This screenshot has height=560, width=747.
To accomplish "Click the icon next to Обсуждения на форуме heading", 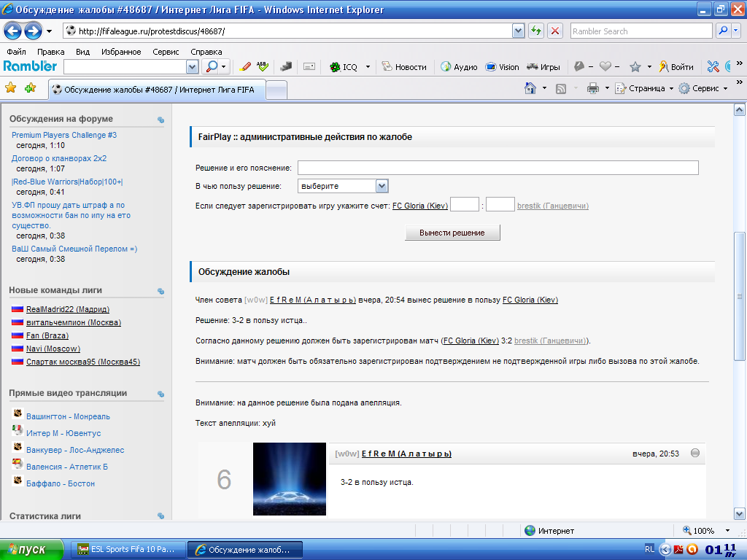I will [x=160, y=120].
